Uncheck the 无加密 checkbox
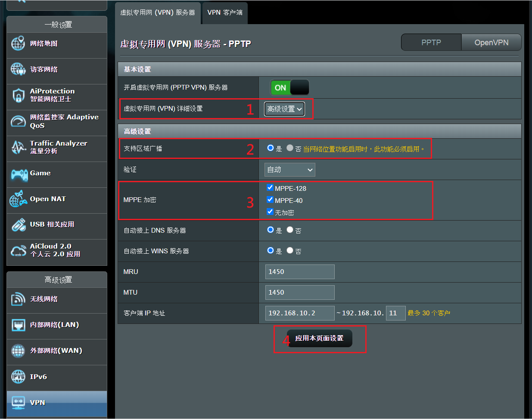The width and height of the screenshot is (532, 420). tap(270, 212)
